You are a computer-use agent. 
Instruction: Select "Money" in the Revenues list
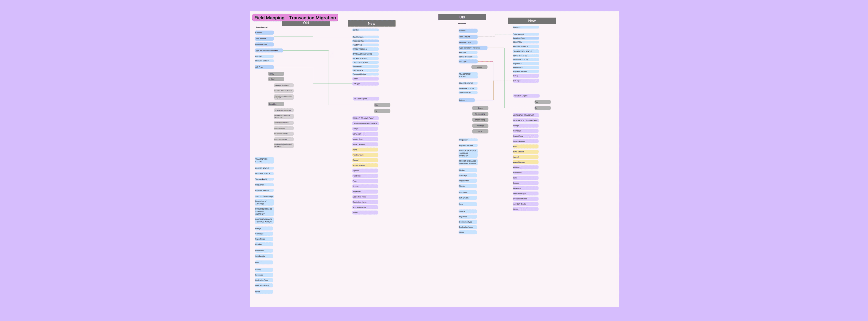click(480, 67)
